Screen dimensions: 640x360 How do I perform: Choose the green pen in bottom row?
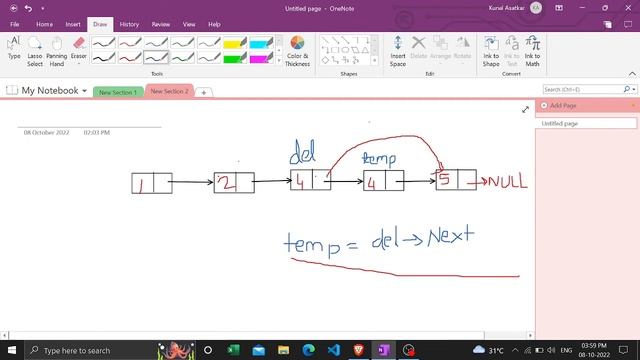pos(182,58)
